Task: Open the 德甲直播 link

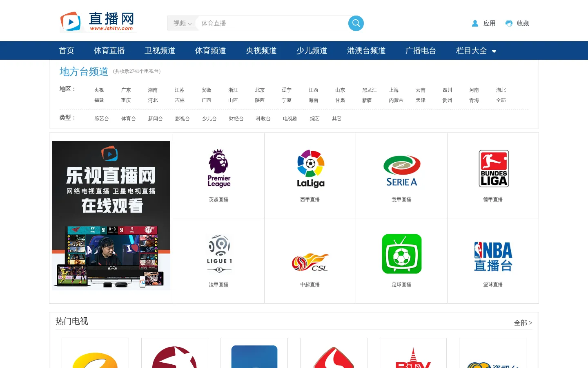Action: (493, 200)
